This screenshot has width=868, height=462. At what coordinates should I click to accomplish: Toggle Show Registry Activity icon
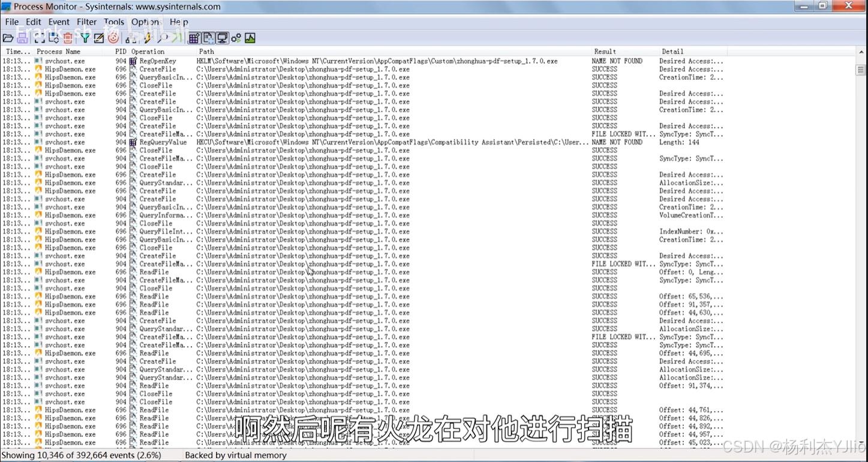pyautogui.click(x=194, y=38)
